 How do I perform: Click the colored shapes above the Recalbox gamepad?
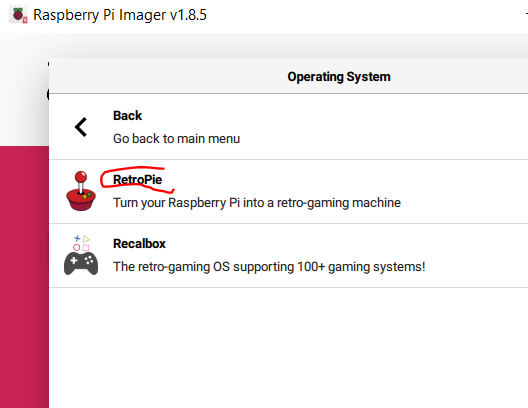pos(81,243)
